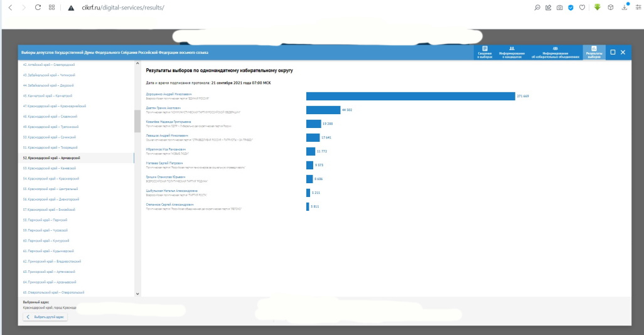
Task: Open the browser downloads icon
Action: click(625, 8)
